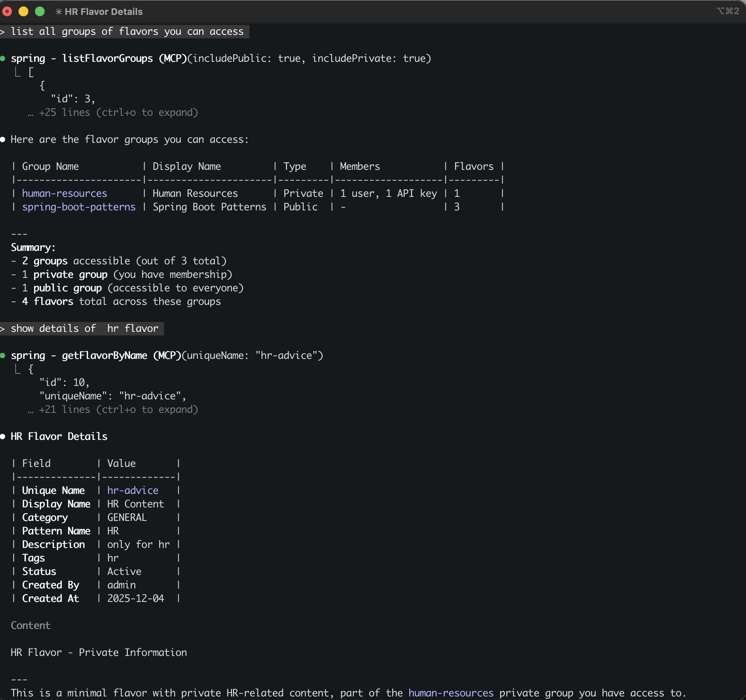Click the asterisk icon in the title bar
Screen dimensions: 746x700
click(59, 12)
